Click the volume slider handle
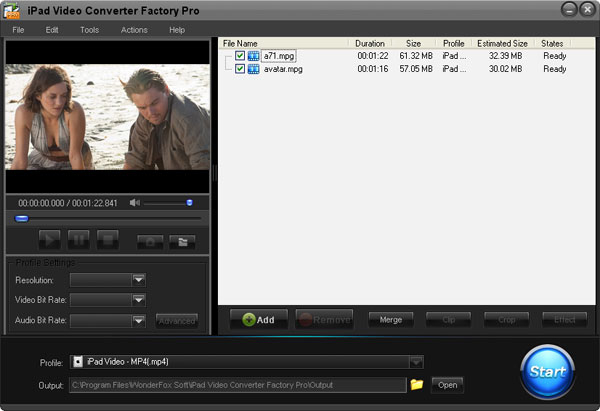 click(x=189, y=203)
